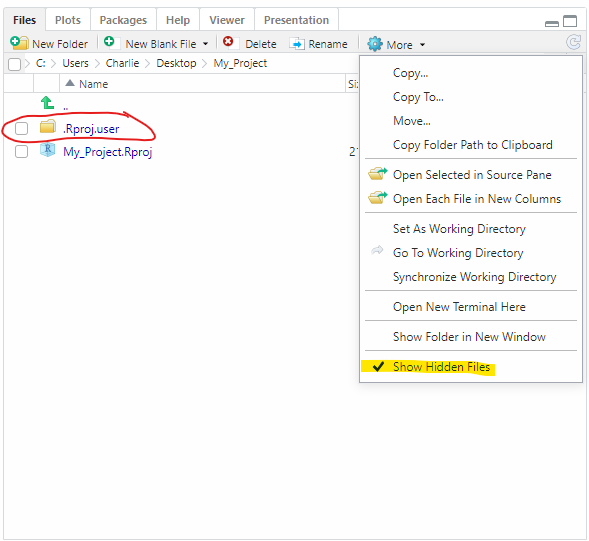
Task: Switch to the Packages tab
Action: point(123,20)
